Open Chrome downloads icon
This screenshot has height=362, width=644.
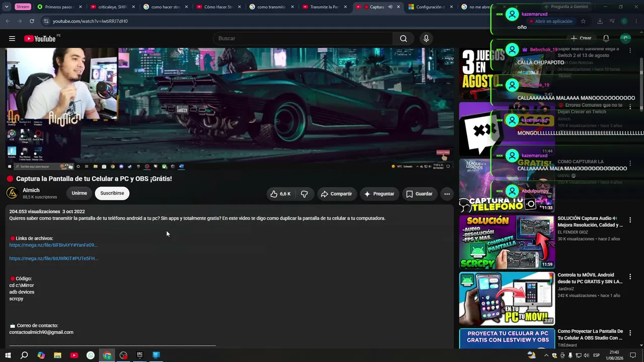pyautogui.click(x=600, y=21)
